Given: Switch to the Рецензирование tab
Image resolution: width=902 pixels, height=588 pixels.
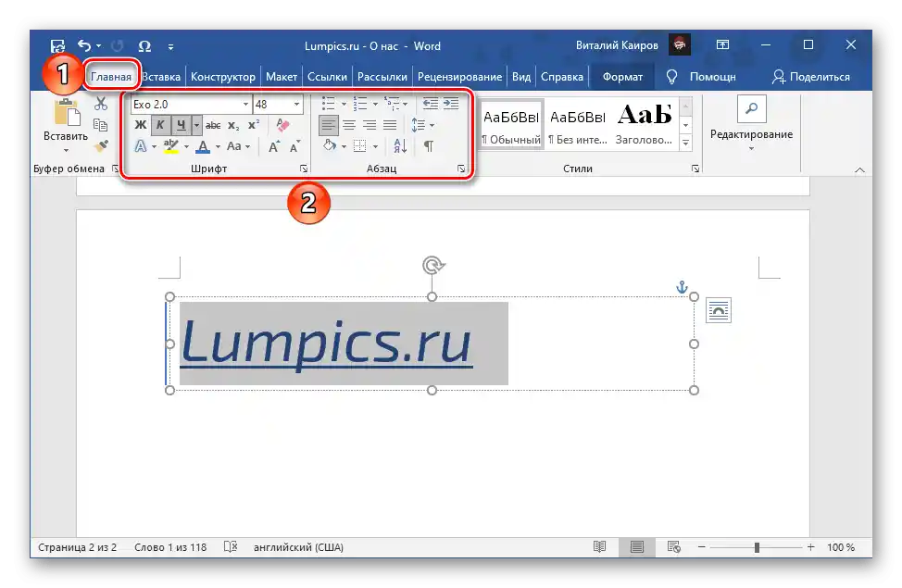Looking at the screenshot, I should pyautogui.click(x=459, y=77).
